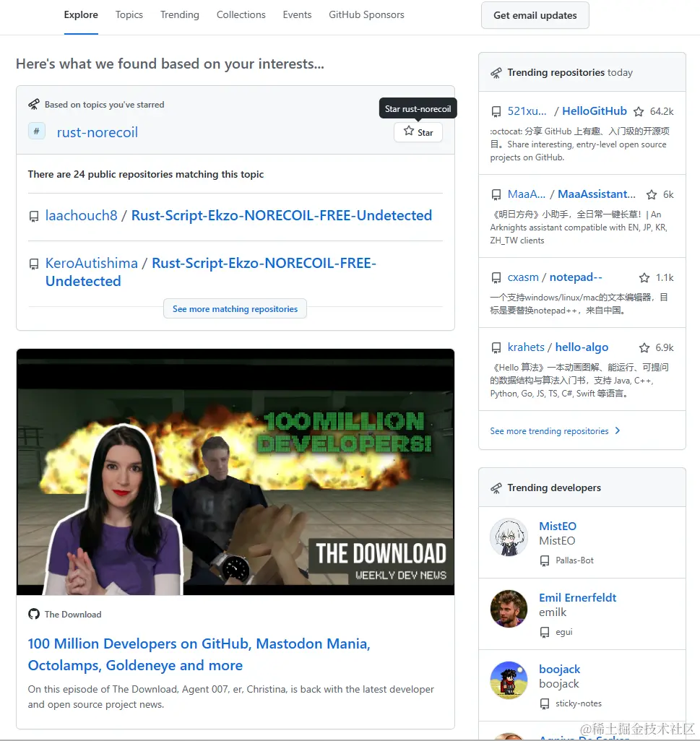Image resolution: width=700 pixels, height=741 pixels.
Task: Open boojack avatar image
Action: 509,680
